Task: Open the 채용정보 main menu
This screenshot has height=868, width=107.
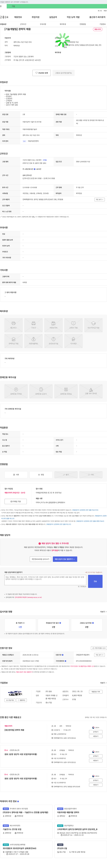Action: [18, 17]
